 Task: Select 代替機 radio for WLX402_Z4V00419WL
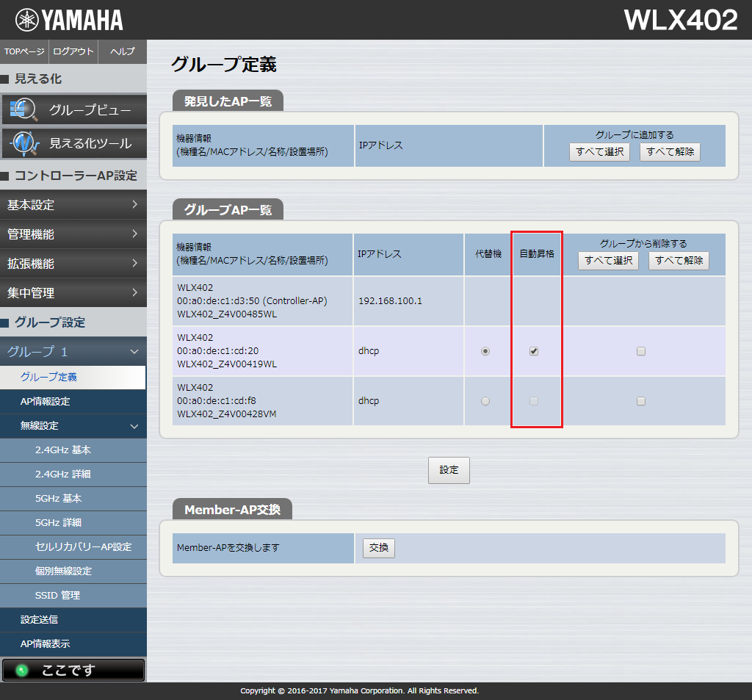pos(485,351)
